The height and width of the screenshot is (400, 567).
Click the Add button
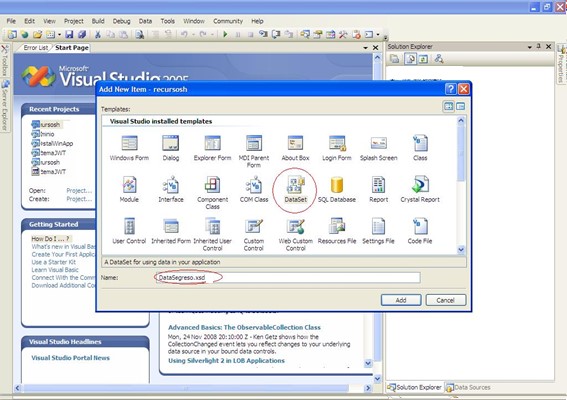401,300
